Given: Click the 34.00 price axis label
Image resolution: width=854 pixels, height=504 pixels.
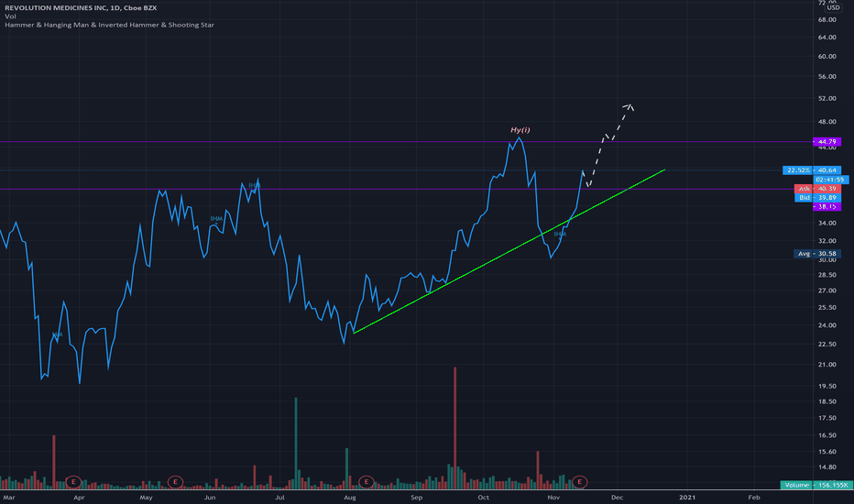Looking at the screenshot, I should click(827, 223).
